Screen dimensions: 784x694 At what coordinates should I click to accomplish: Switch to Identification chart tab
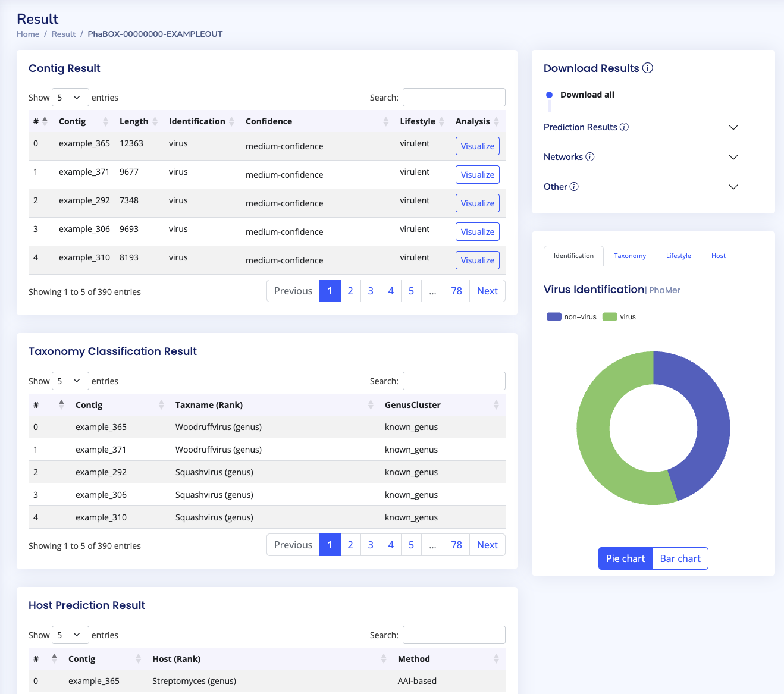(x=573, y=256)
